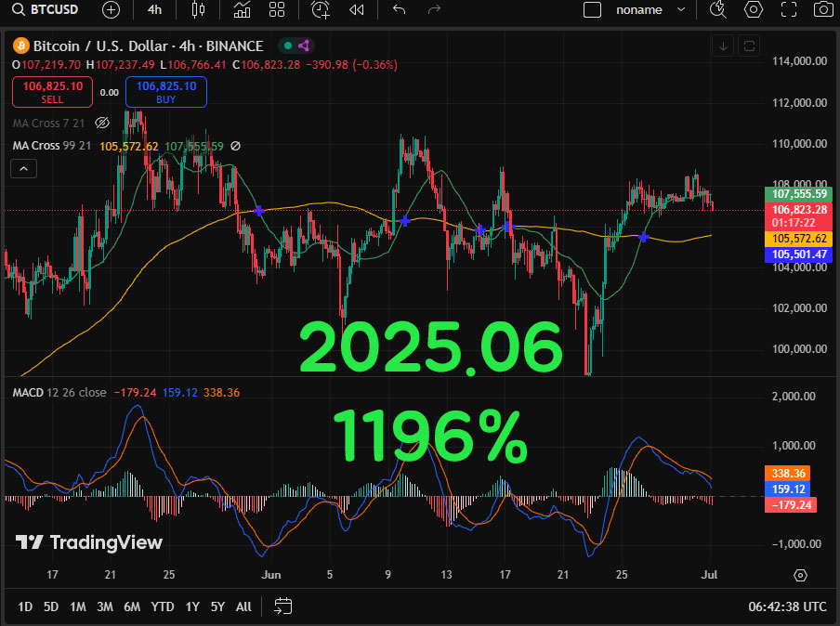Click the purple data share icon
Viewport: 840px width, 626px height.
(304, 46)
